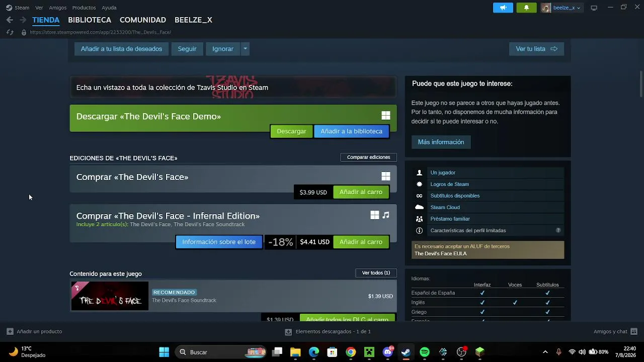Add the $3.99 edition to cart

(361, 192)
